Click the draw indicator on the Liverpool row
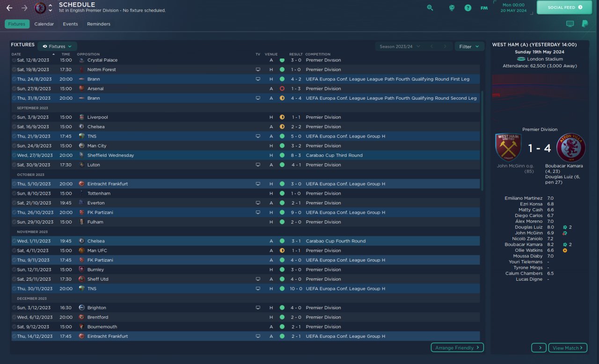The width and height of the screenshot is (599, 364). click(282, 117)
